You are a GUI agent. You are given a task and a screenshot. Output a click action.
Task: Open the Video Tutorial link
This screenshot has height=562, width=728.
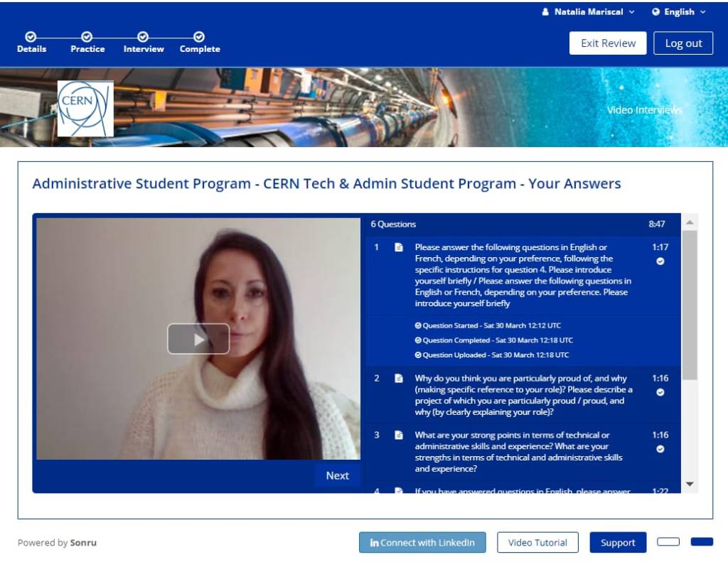(537, 543)
